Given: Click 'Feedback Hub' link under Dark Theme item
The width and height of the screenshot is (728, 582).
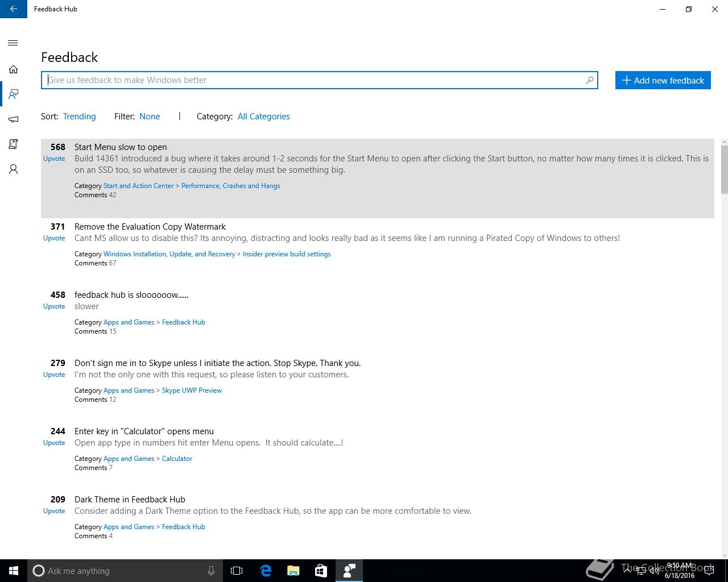Looking at the screenshot, I should [183, 527].
